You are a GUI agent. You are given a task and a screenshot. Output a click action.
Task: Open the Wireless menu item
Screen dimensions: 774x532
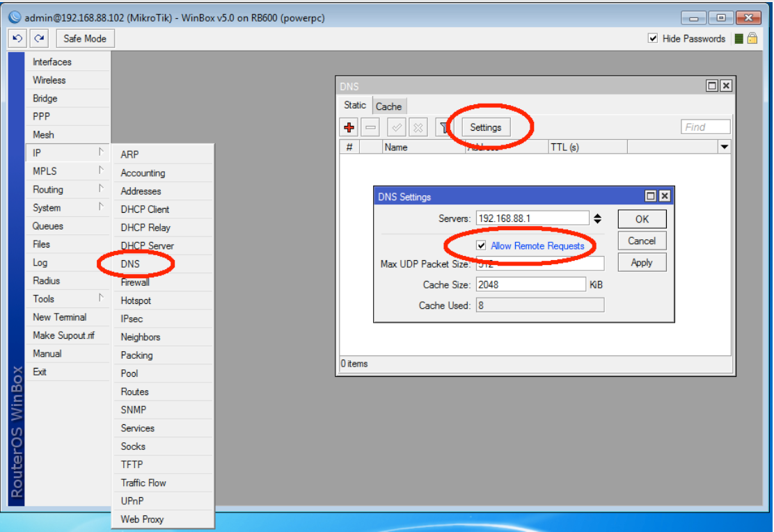68,80
